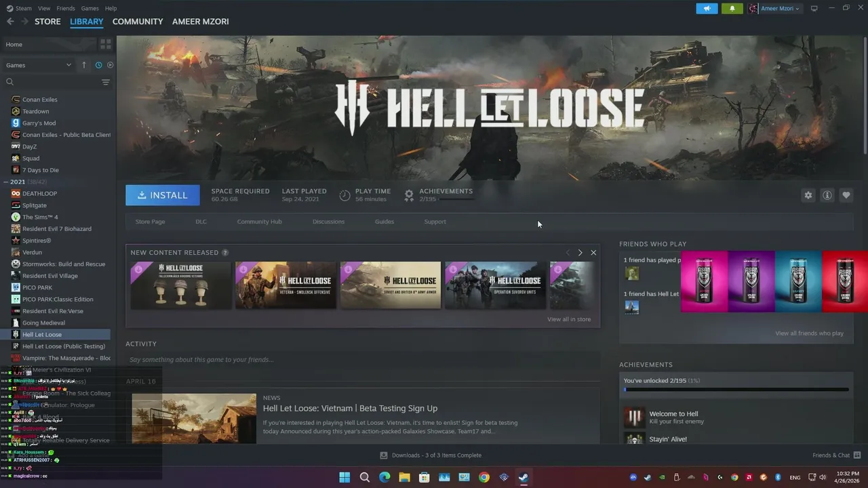The width and height of the screenshot is (868, 488).
Task: Open the Steam menu
Action: pos(19,8)
